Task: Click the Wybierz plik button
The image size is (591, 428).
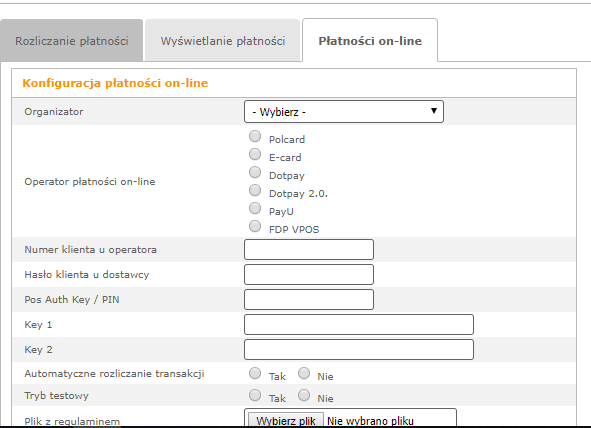Action: click(x=286, y=420)
